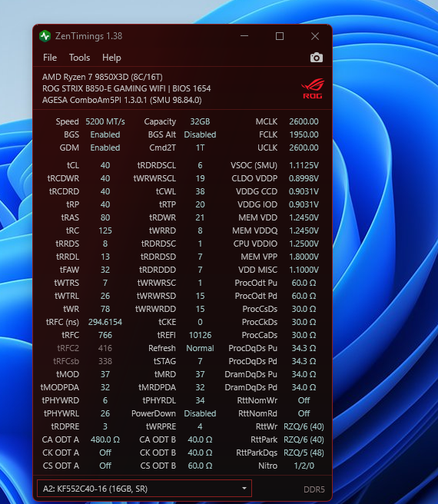Screen dimensions: 438x504
Task: Maximize the ZenTimings window
Action: point(280,36)
